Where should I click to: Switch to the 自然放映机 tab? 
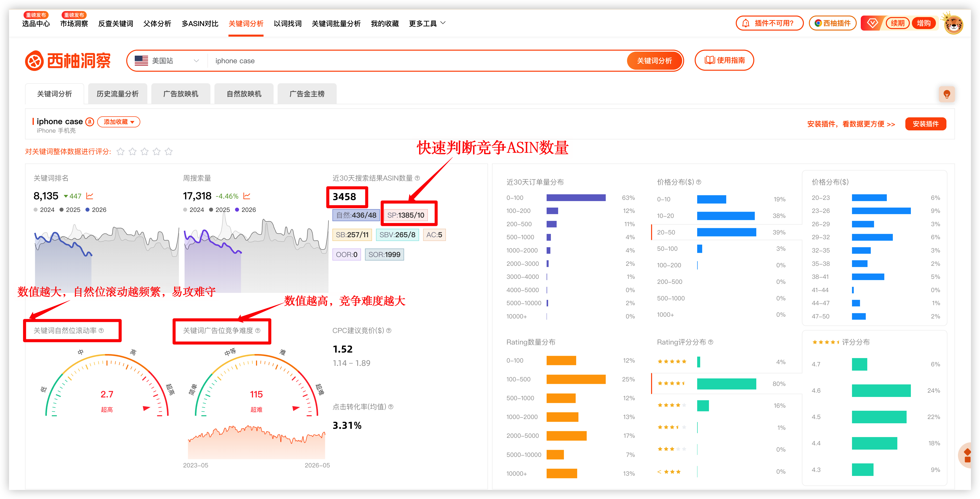pyautogui.click(x=244, y=94)
